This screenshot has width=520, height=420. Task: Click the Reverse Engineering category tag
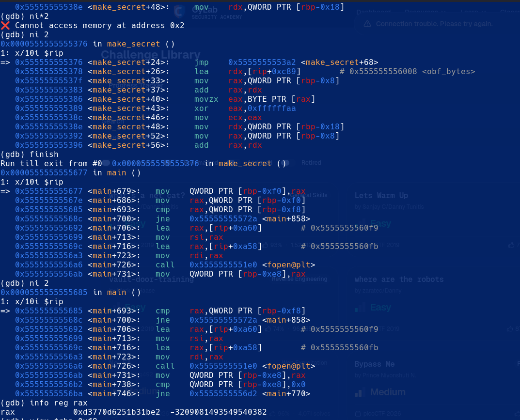click(x=299, y=279)
